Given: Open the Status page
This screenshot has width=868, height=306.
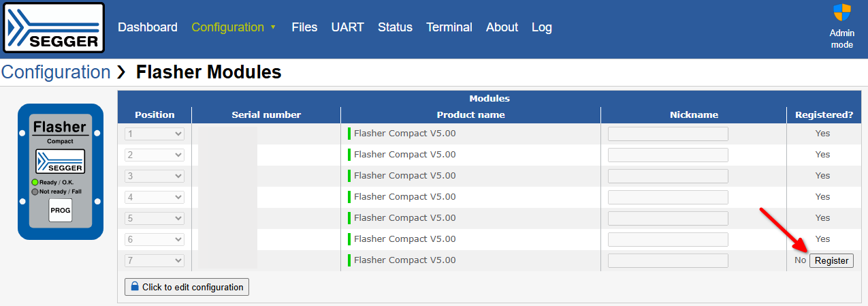Looking at the screenshot, I should (395, 27).
